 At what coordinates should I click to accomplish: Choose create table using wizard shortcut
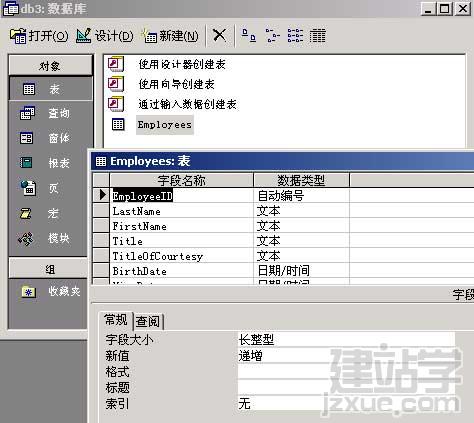coord(176,84)
